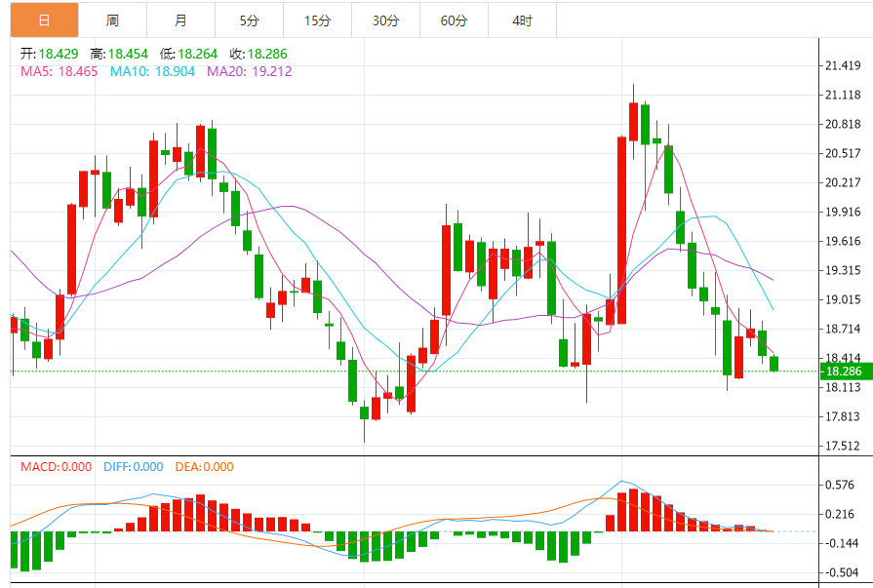The height and width of the screenshot is (588, 873).
Task: Click the 20.217 price axis label
Action: point(843,182)
